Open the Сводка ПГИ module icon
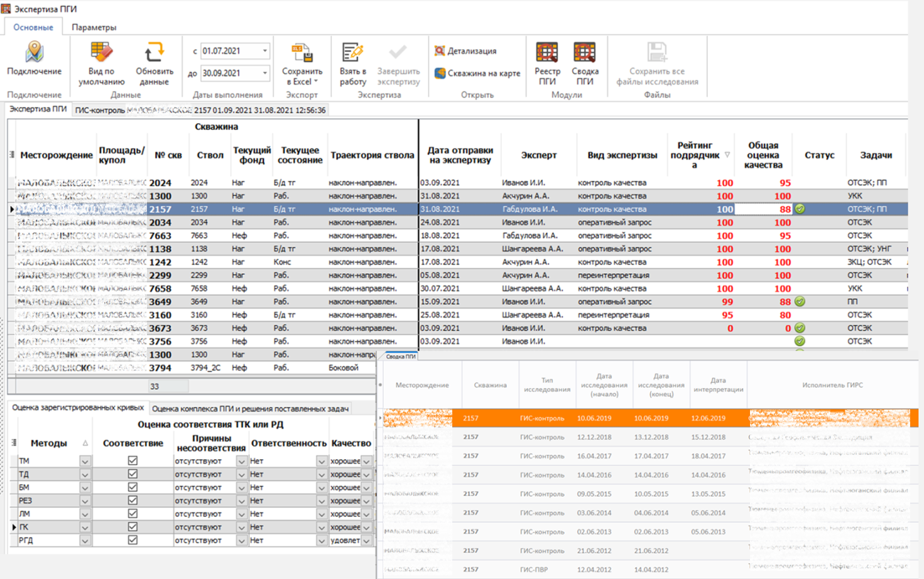The height and width of the screenshot is (579, 924). [x=584, y=53]
